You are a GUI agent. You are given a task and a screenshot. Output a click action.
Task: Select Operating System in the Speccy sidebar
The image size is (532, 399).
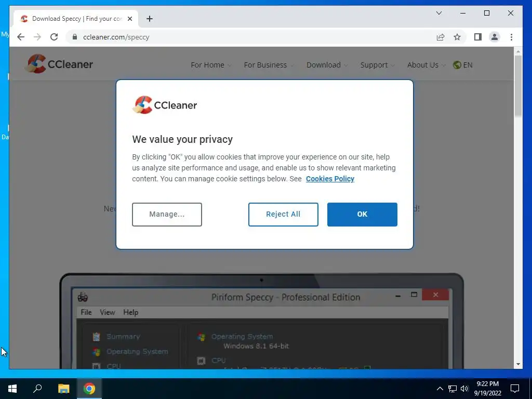(130, 352)
